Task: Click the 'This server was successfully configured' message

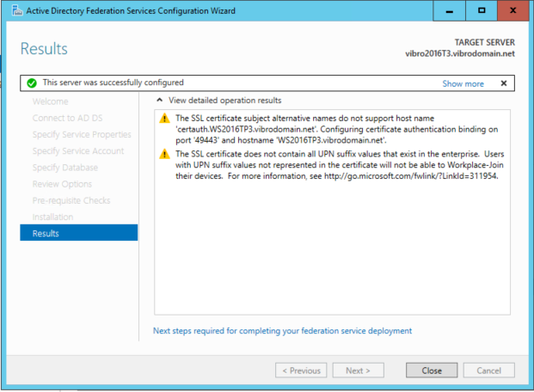Action: tap(113, 83)
